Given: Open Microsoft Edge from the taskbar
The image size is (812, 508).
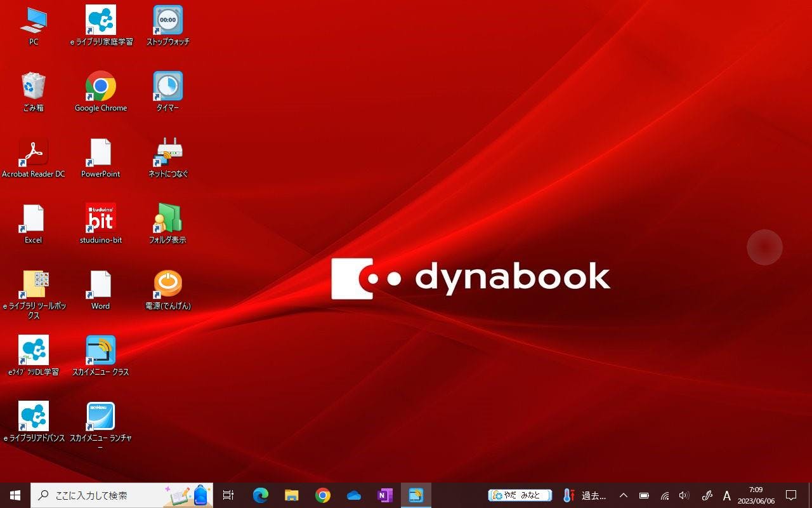Looking at the screenshot, I should coord(261,495).
